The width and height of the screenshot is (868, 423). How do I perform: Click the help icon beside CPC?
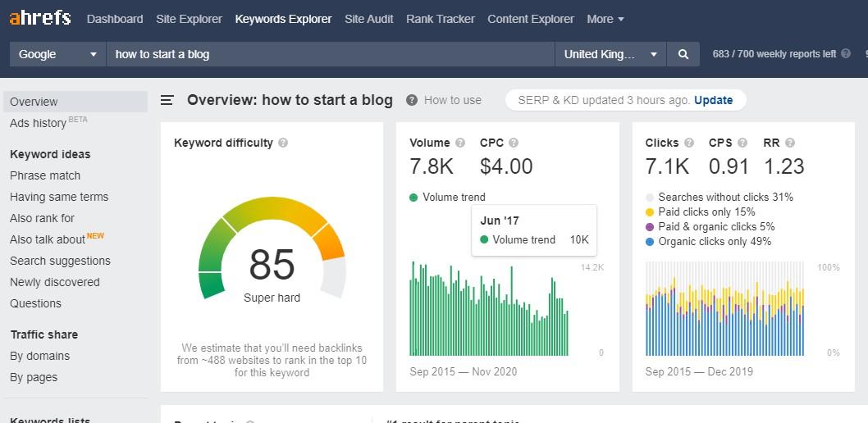[x=514, y=143]
